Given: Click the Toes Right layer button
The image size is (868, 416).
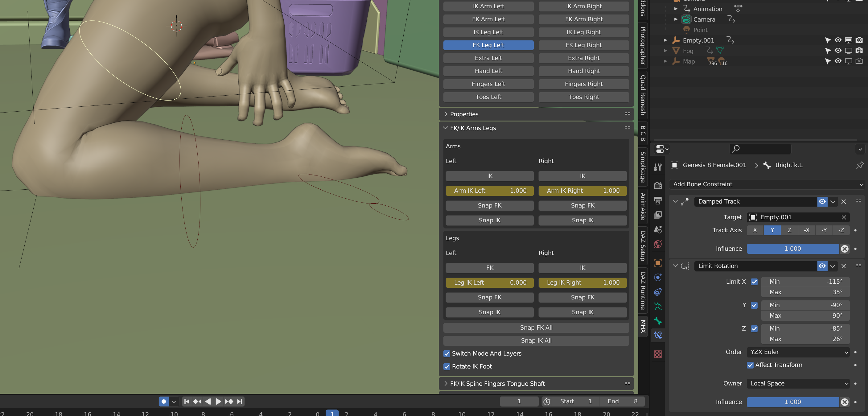Looking at the screenshot, I should tap(584, 97).
